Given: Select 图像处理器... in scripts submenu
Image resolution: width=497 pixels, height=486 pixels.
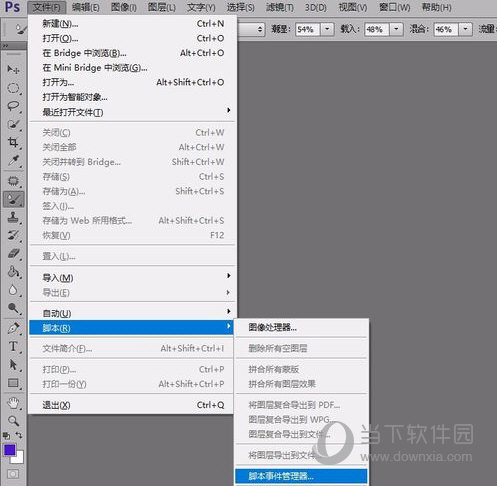Looking at the screenshot, I should point(302,327).
